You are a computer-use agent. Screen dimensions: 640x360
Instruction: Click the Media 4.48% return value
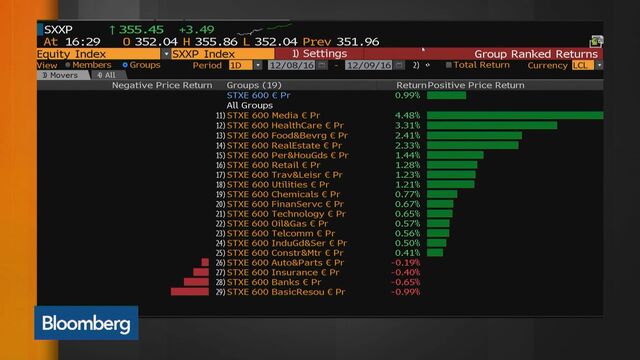tap(407, 116)
